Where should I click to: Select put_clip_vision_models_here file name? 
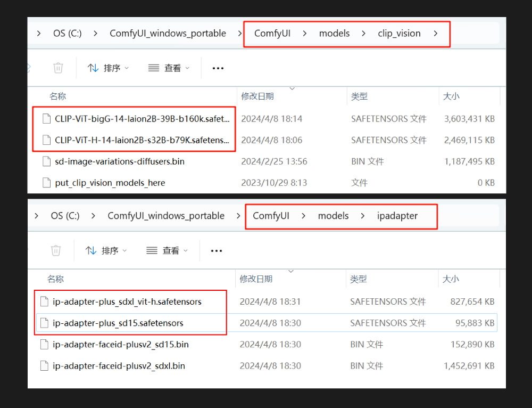tap(110, 183)
